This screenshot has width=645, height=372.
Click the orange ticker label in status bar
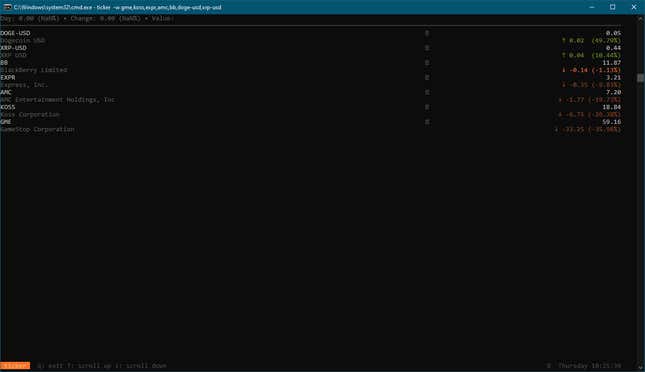click(x=15, y=365)
